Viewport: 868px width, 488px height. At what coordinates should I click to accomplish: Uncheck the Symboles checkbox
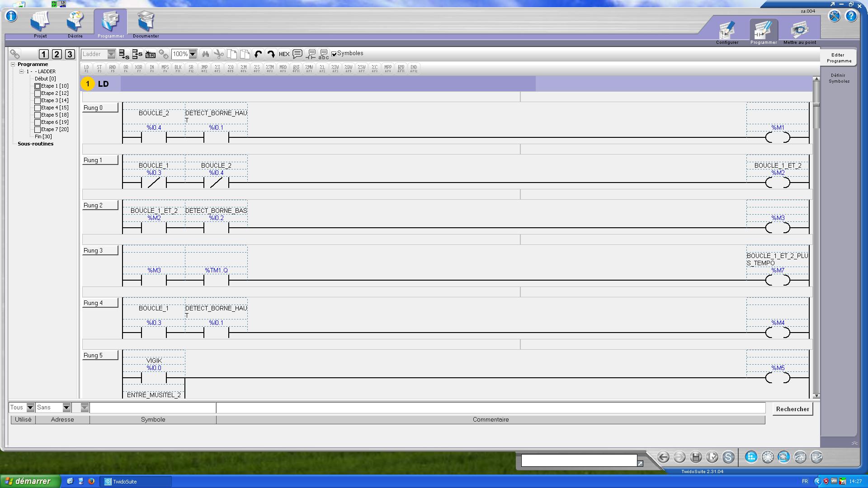tap(334, 54)
